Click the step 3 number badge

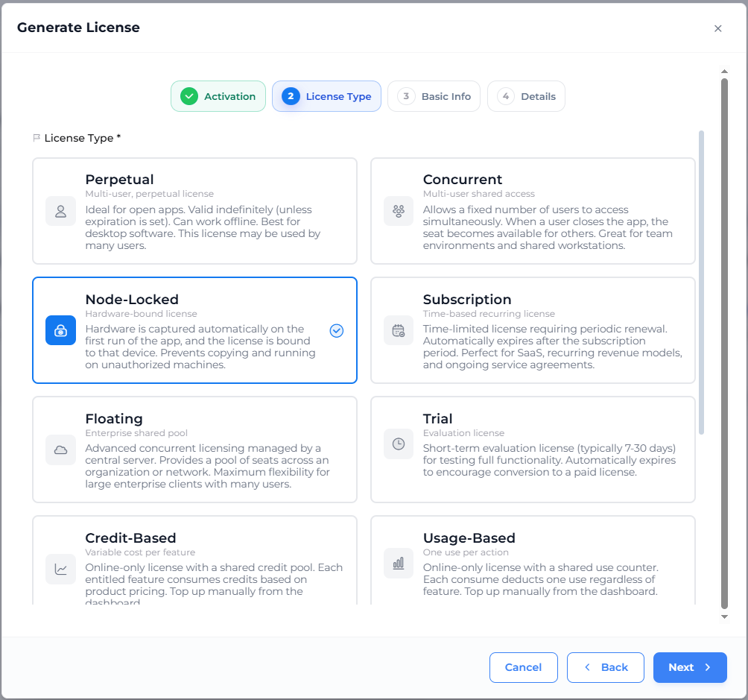pos(406,96)
